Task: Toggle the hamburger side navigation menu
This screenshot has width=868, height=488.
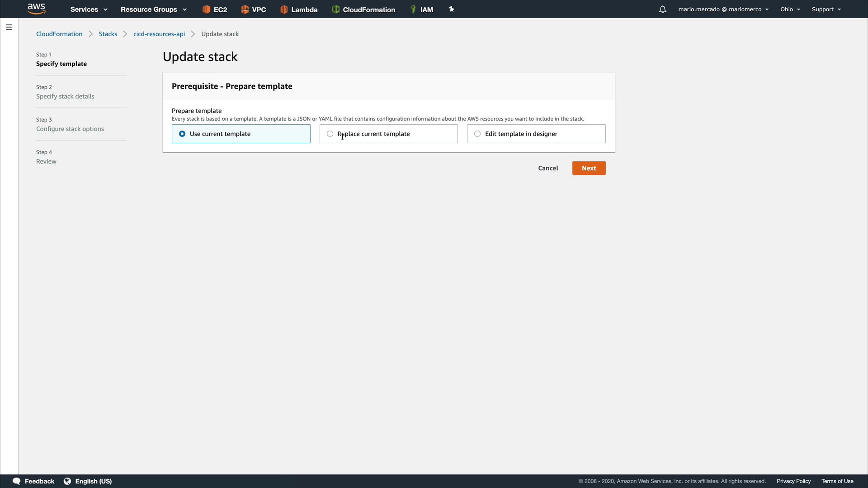Action: (9, 27)
